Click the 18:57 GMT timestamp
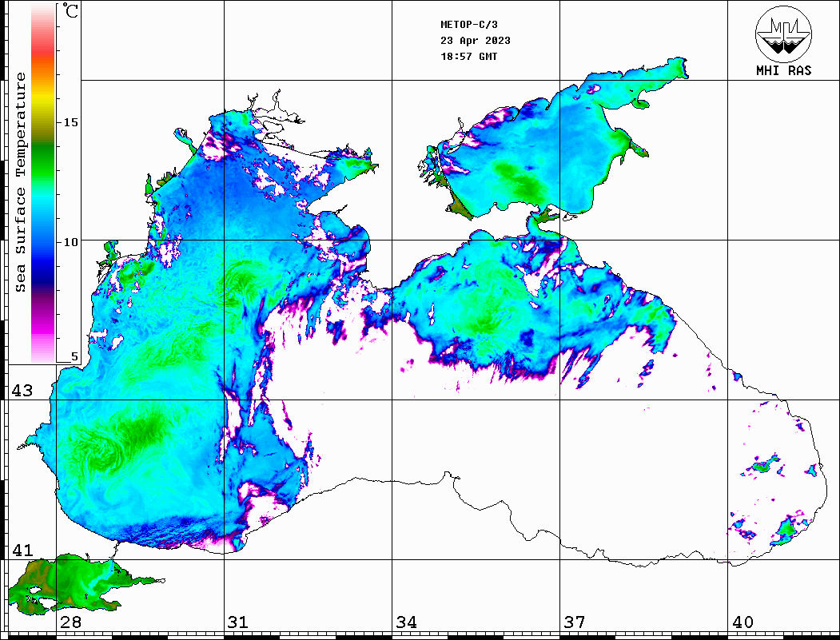840x640 pixels. 468,57
